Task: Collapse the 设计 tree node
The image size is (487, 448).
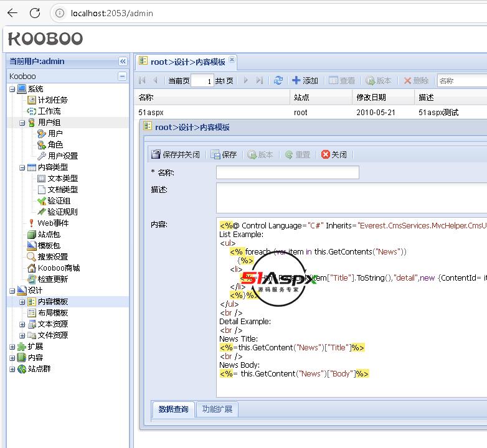Action: 12,291
